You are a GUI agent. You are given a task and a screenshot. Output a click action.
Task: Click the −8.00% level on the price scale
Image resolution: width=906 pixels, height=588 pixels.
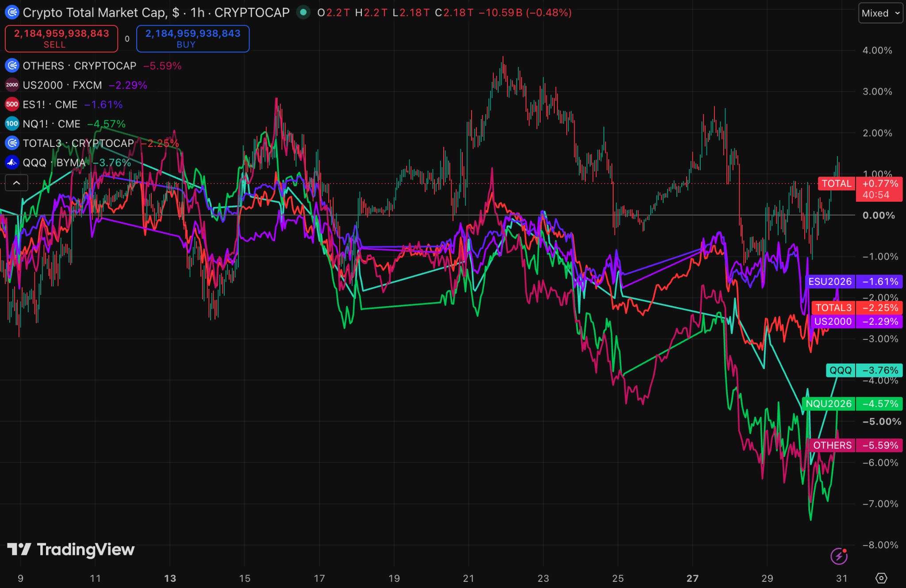[x=880, y=545]
